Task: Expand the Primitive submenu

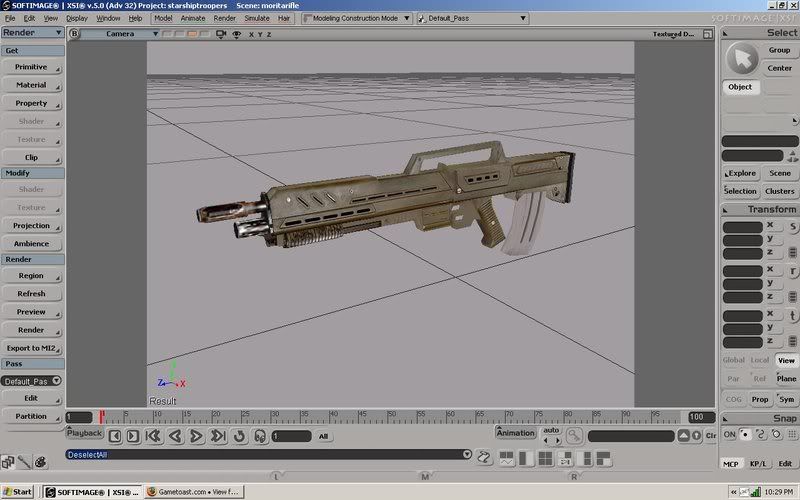Action: [x=32, y=67]
